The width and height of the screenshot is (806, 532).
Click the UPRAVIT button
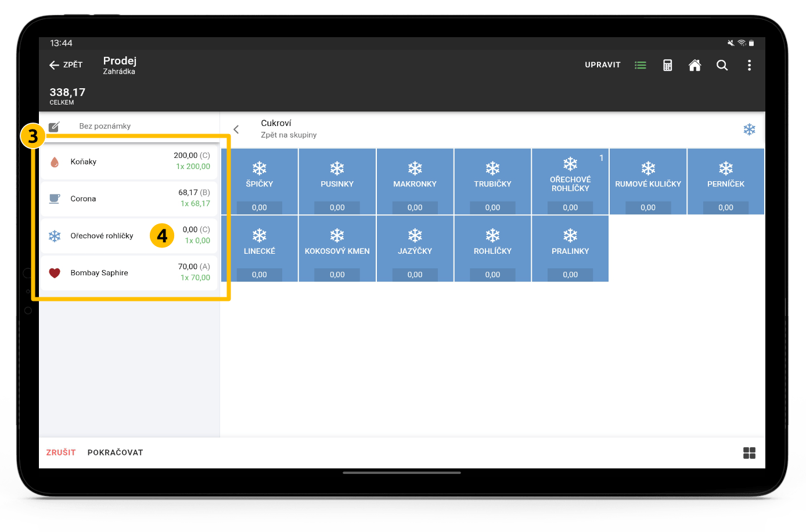(603, 65)
